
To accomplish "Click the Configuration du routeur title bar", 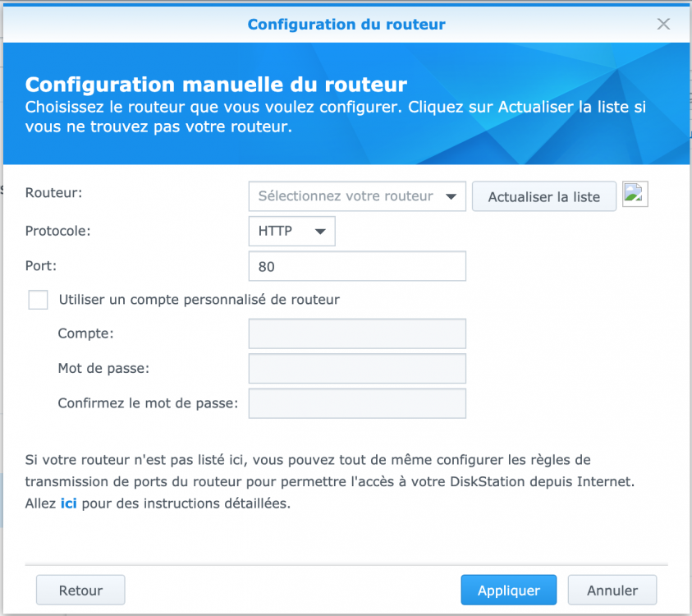I will (x=346, y=25).
